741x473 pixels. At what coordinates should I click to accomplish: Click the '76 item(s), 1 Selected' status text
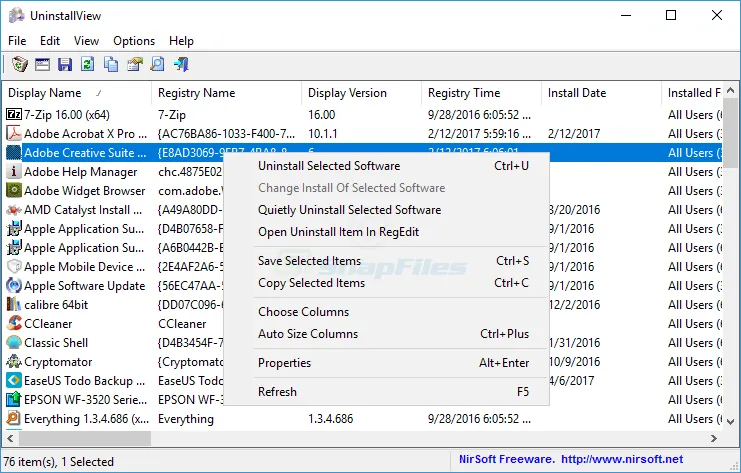59,462
